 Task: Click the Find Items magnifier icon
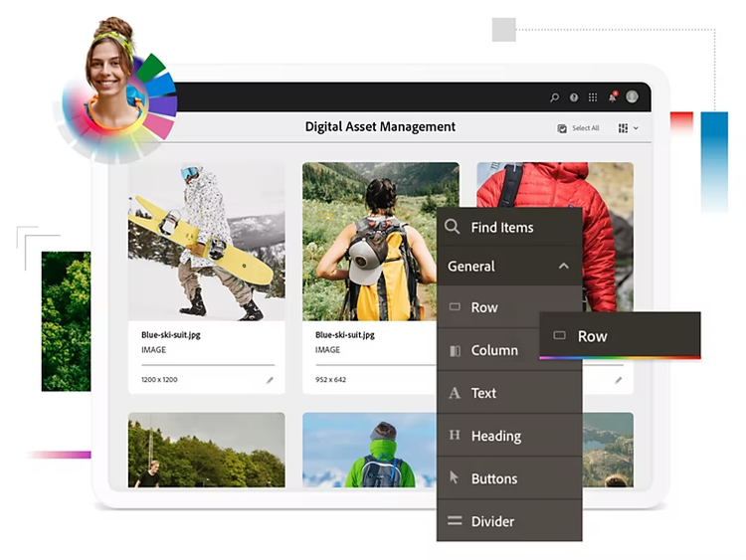454,227
